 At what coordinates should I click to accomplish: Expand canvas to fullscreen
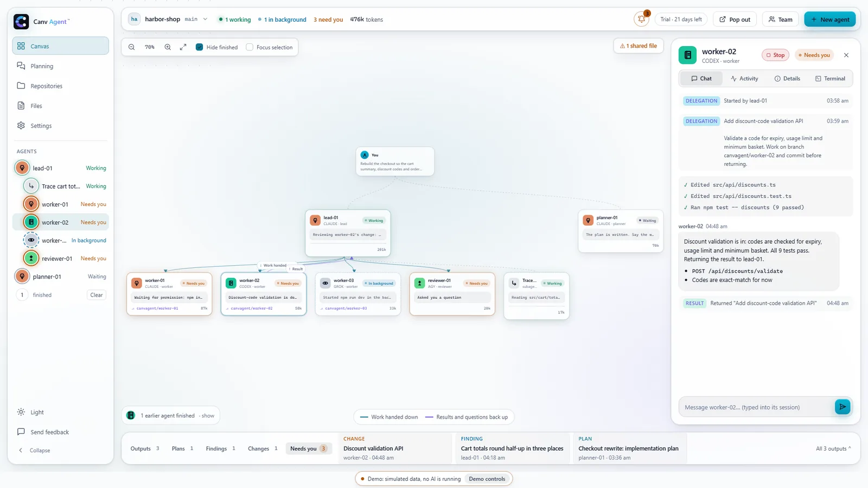(x=183, y=47)
